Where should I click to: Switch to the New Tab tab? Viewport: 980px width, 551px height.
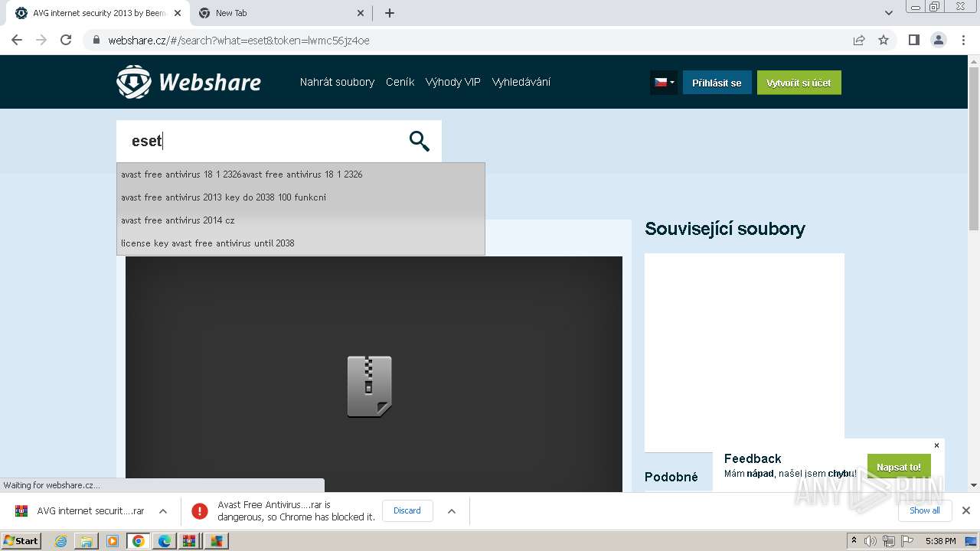[282, 13]
